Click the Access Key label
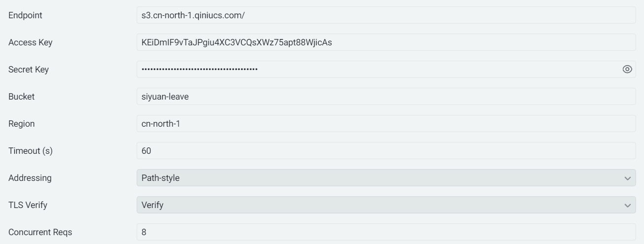The width and height of the screenshot is (644, 244). point(31,42)
